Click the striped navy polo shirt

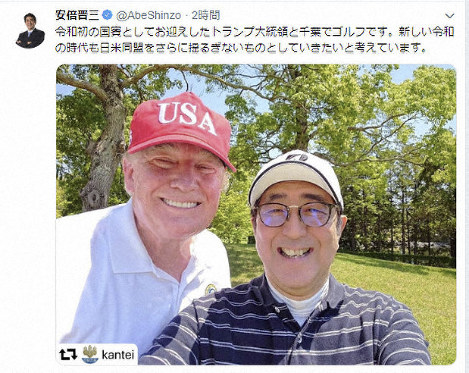pyautogui.click(x=286, y=328)
